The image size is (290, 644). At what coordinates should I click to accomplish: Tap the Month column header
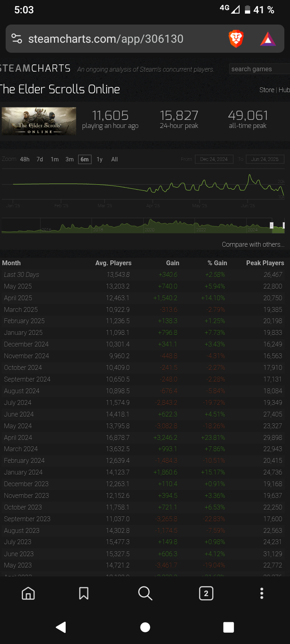pos(11,263)
